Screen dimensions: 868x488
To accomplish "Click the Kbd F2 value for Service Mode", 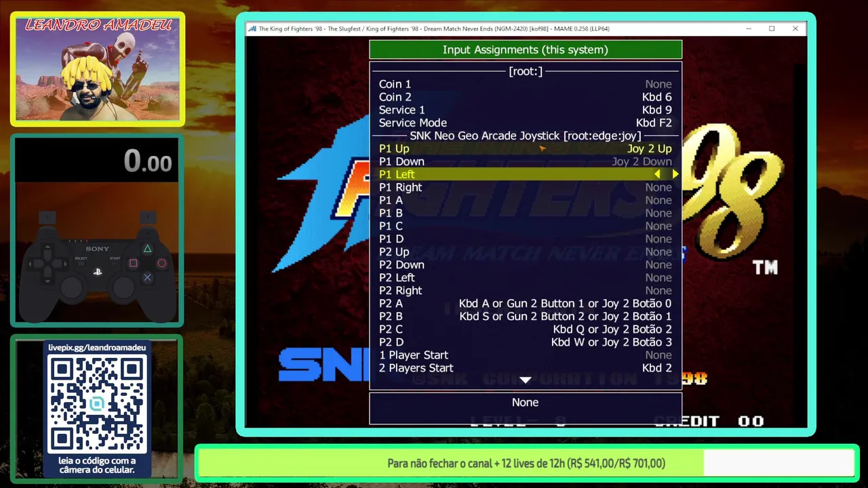I will coord(654,123).
